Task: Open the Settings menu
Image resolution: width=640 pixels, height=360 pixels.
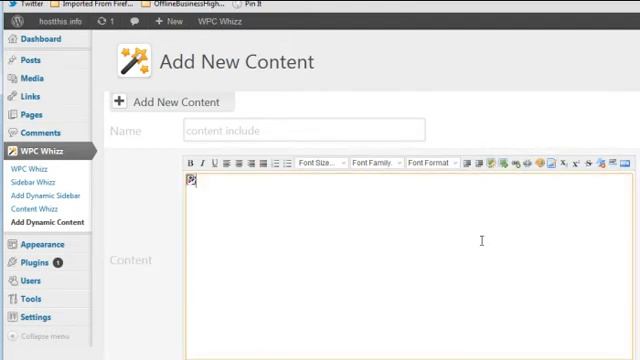Action: coord(36,317)
